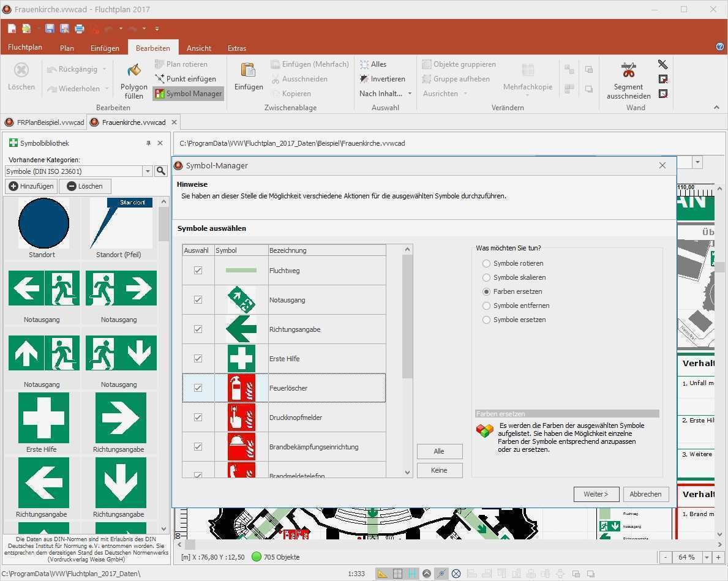Open the Plan ribbon tab
The width and height of the screenshot is (728, 581).
[x=67, y=48]
